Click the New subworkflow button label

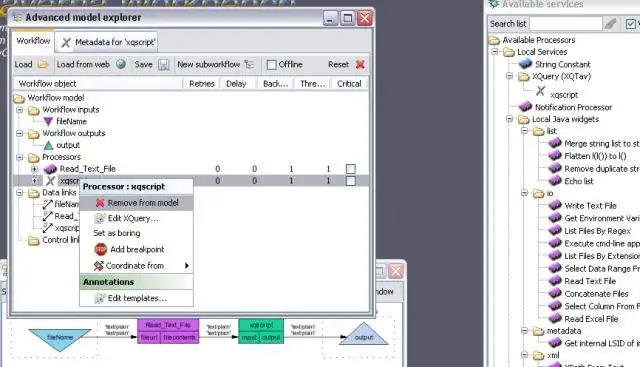pyautogui.click(x=209, y=65)
